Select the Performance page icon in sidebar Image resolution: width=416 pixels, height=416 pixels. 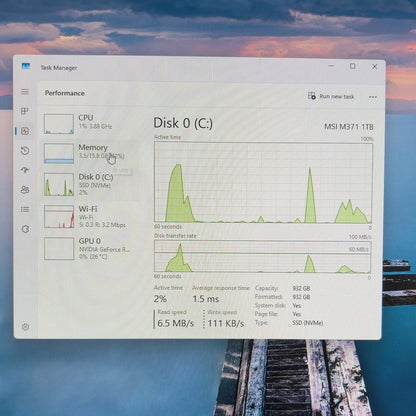(x=25, y=131)
